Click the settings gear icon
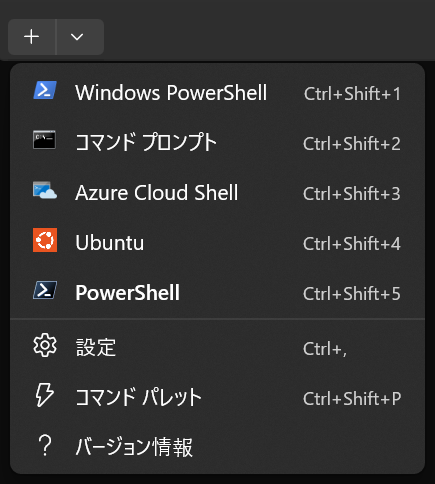435x484 pixels. pyautogui.click(x=45, y=345)
